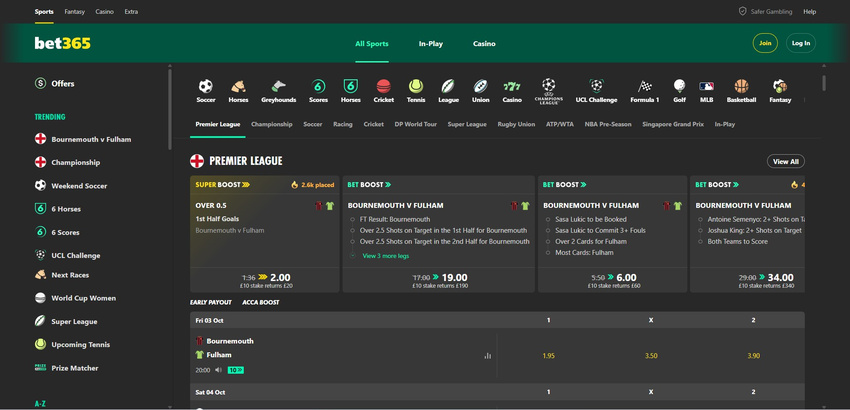Screen dimensions: 850x410
Task: Open Prize Matcher in the sidebar
Action: pyautogui.click(x=75, y=368)
